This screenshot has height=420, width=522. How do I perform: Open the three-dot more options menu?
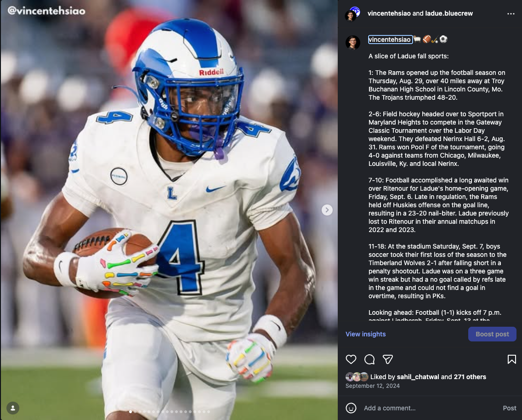click(511, 14)
